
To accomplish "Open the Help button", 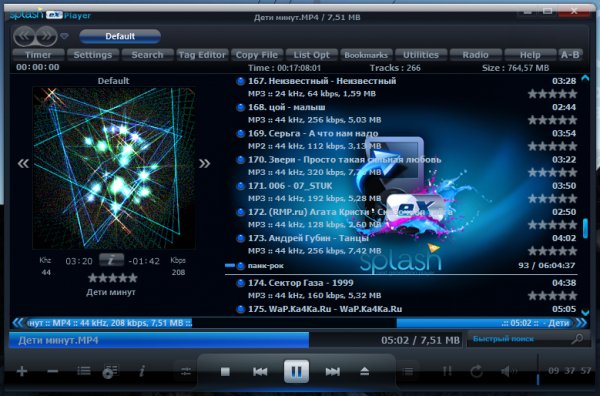I will (530, 55).
